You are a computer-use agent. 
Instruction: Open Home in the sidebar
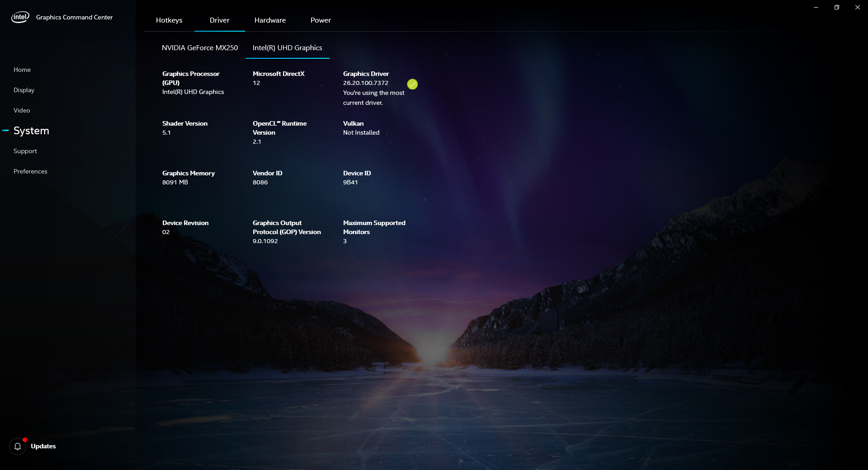(x=22, y=70)
